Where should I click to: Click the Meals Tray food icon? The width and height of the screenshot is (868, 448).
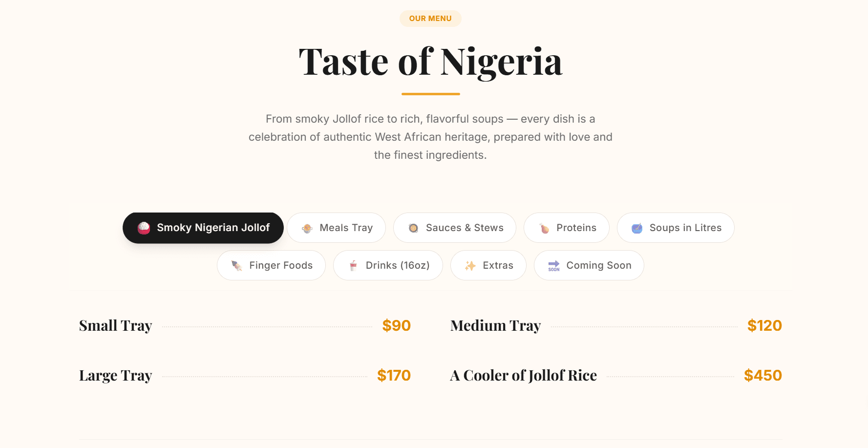(307, 228)
